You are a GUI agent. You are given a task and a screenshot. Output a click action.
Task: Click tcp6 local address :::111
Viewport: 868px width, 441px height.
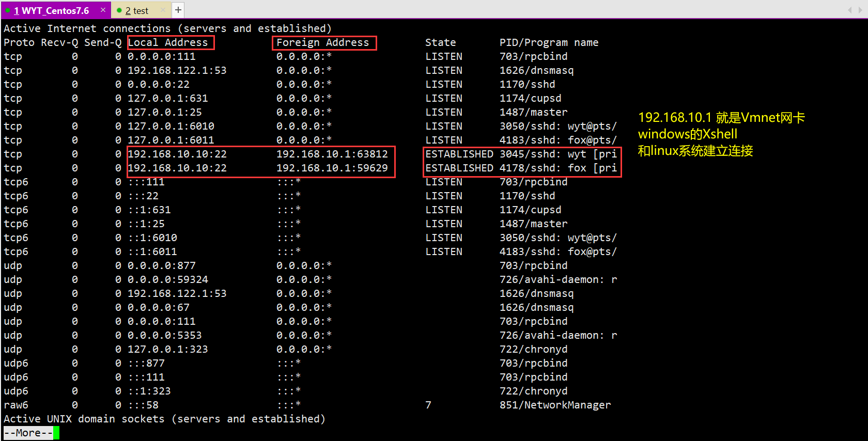coord(146,182)
